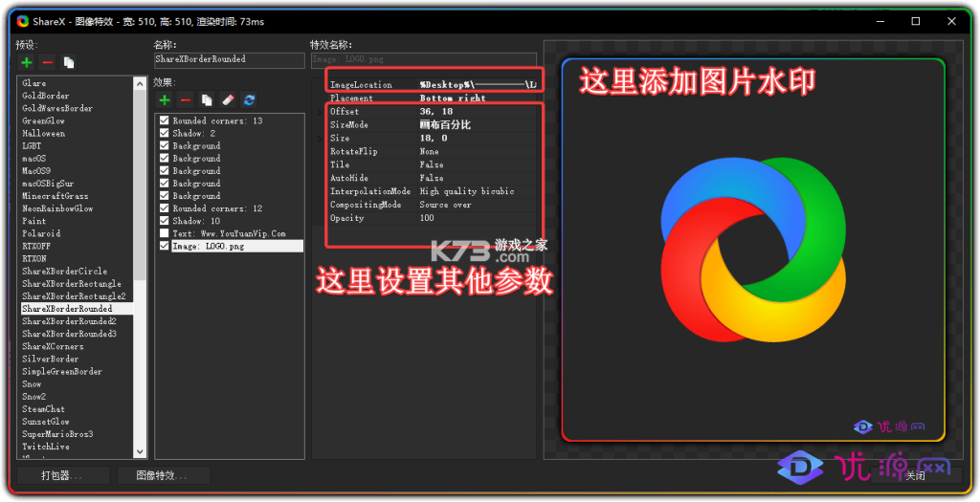This screenshot has height=502, width=980.
Task: Select the ShareXCorners preset
Action: [x=53, y=346]
